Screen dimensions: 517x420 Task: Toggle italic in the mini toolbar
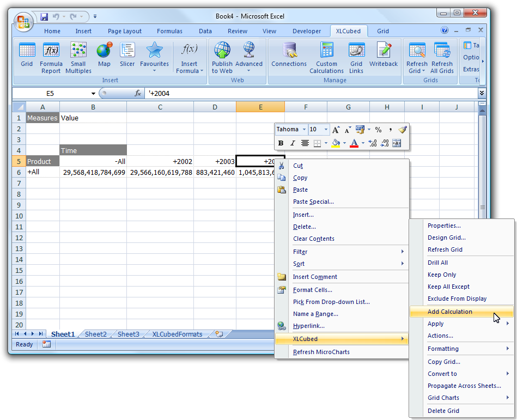tap(293, 143)
